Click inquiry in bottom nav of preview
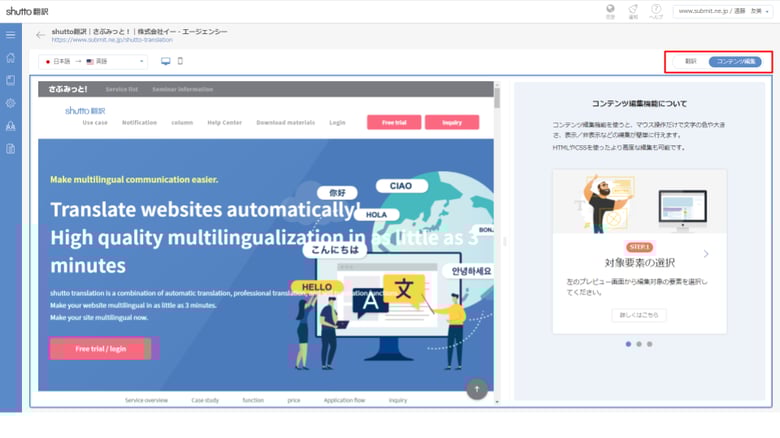Viewport: 780px width, 438px height. click(397, 400)
